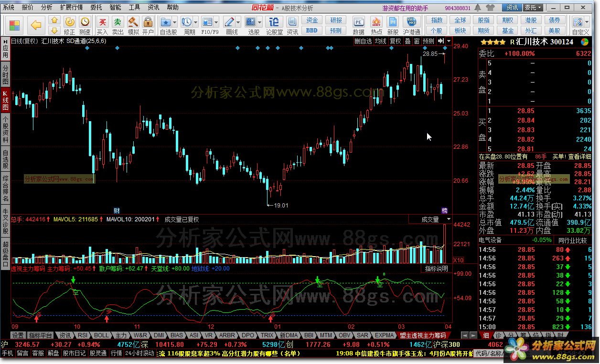Click the 24小时滚动 news ticker label

click(139, 354)
